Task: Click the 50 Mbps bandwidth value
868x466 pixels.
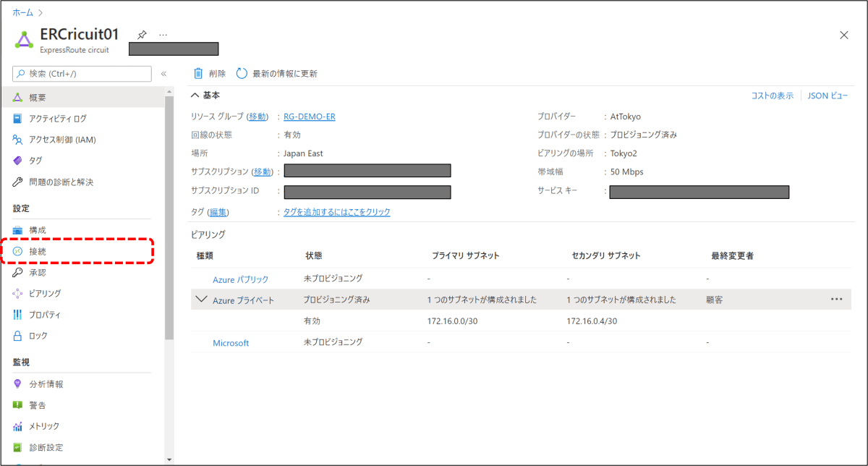Action: (x=626, y=171)
